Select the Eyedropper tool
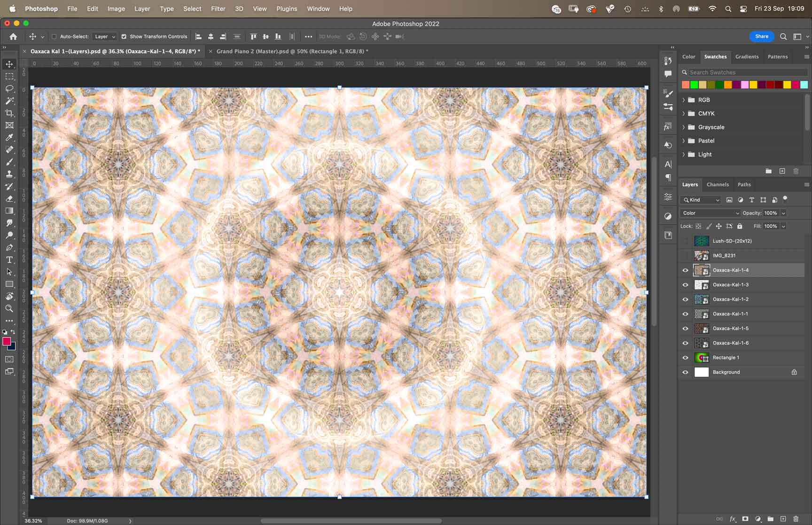This screenshot has height=525, width=812. click(9, 137)
